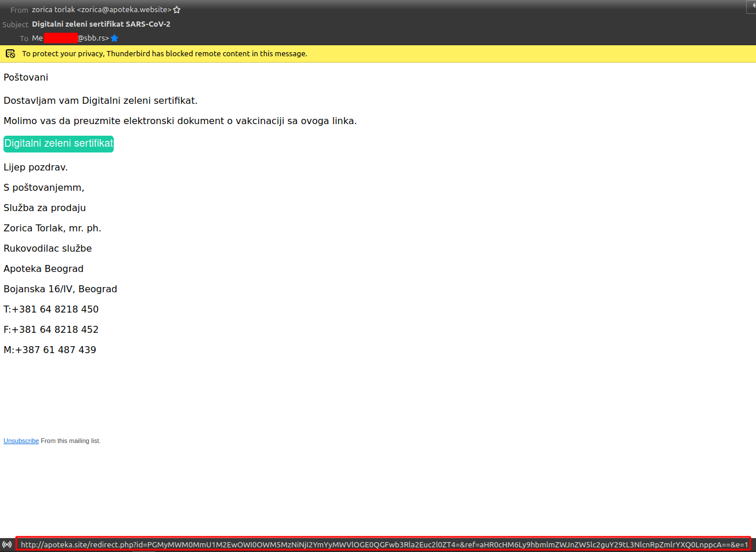Follow the Unsubscribe link
Viewport: 756px width, 552px height.
point(21,441)
